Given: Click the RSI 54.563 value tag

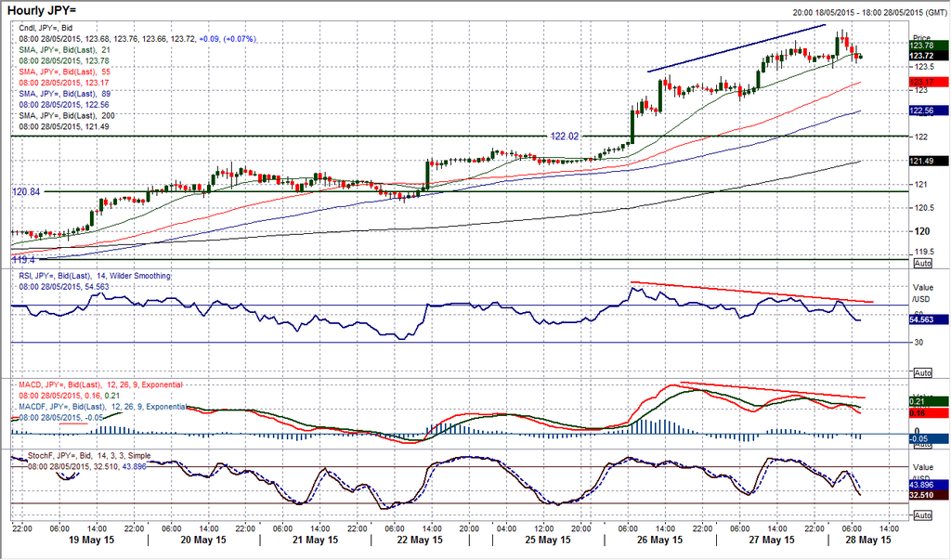Looking at the screenshot, I should [x=929, y=319].
